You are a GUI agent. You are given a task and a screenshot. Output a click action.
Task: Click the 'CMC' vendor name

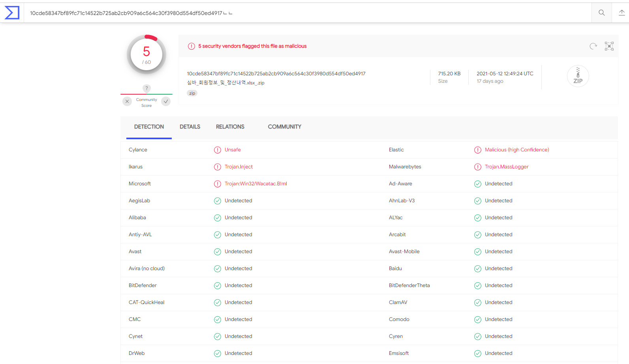pos(135,319)
